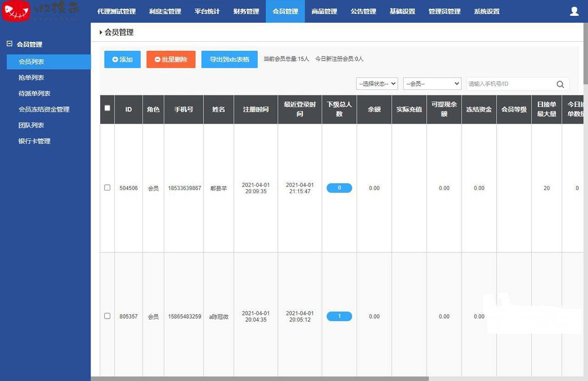Collapse the 会员管理 sidebar tree icon
Screen dimensions: 588x381
coord(9,44)
